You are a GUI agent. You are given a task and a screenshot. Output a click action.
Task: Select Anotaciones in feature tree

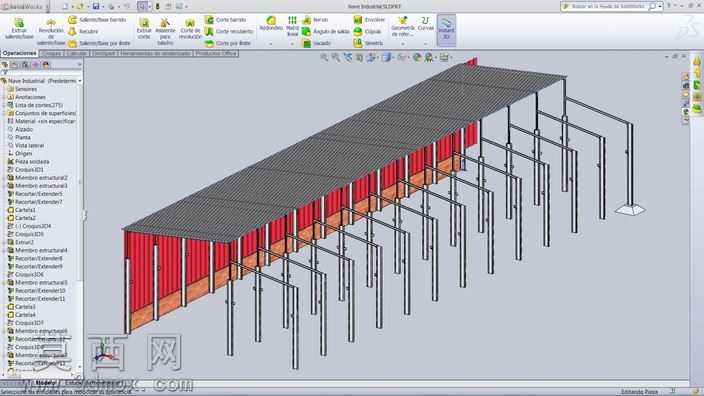tap(26, 97)
